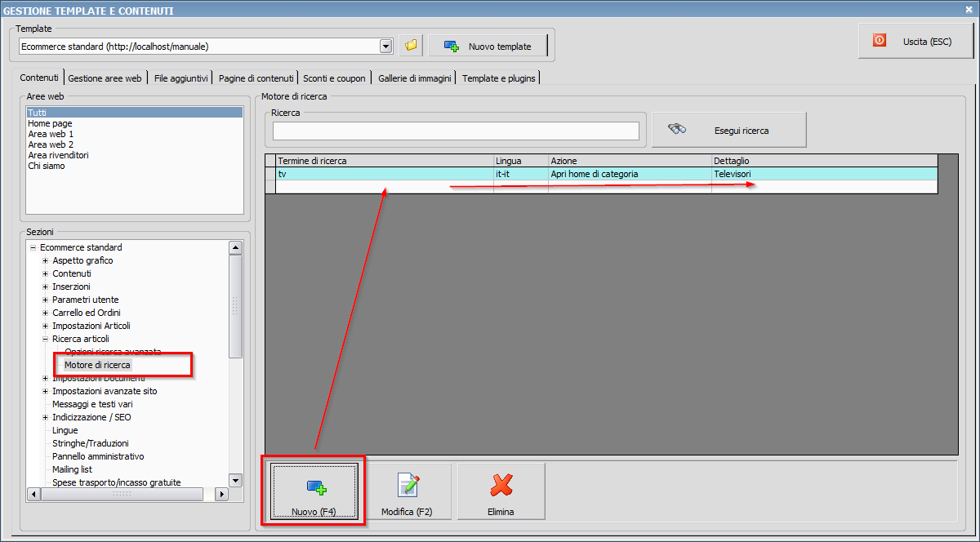
Task: Click the Dettaglio column header
Action: tap(824, 161)
